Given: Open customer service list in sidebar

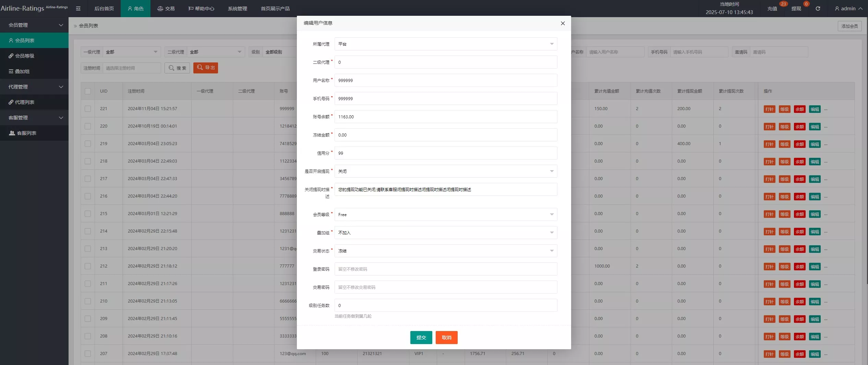Looking at the screenshot, I should (26, 133).
